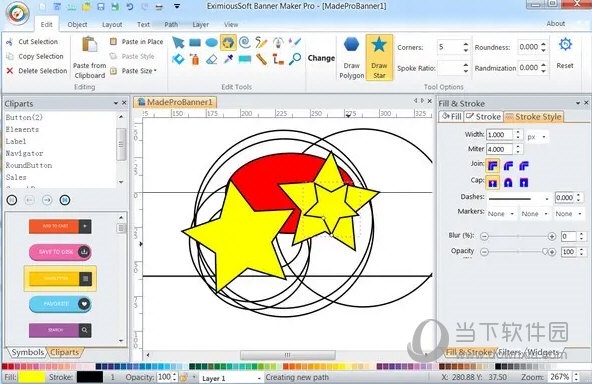Click the quick access Print icon
The height and width of the screenshot is (384, 592).
[x=159, y=6]
